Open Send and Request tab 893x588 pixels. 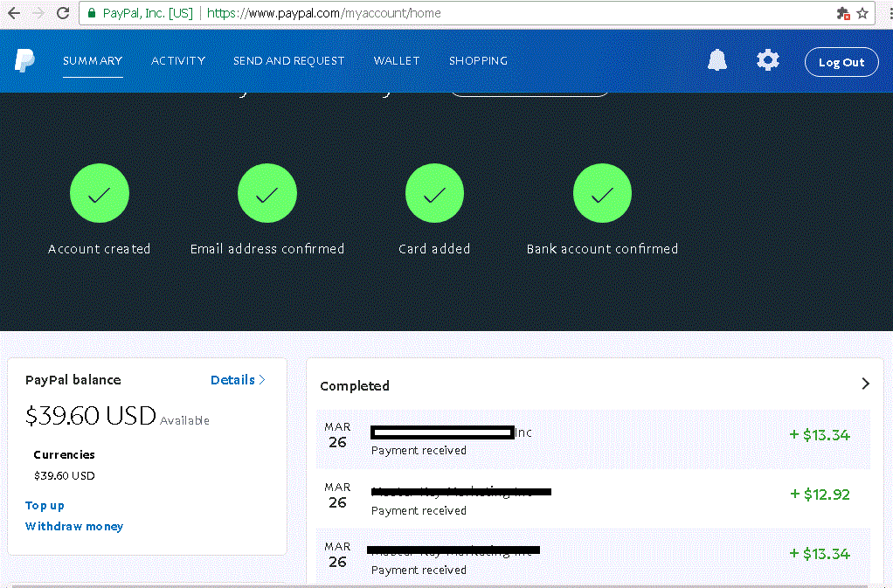pos(288,61)
